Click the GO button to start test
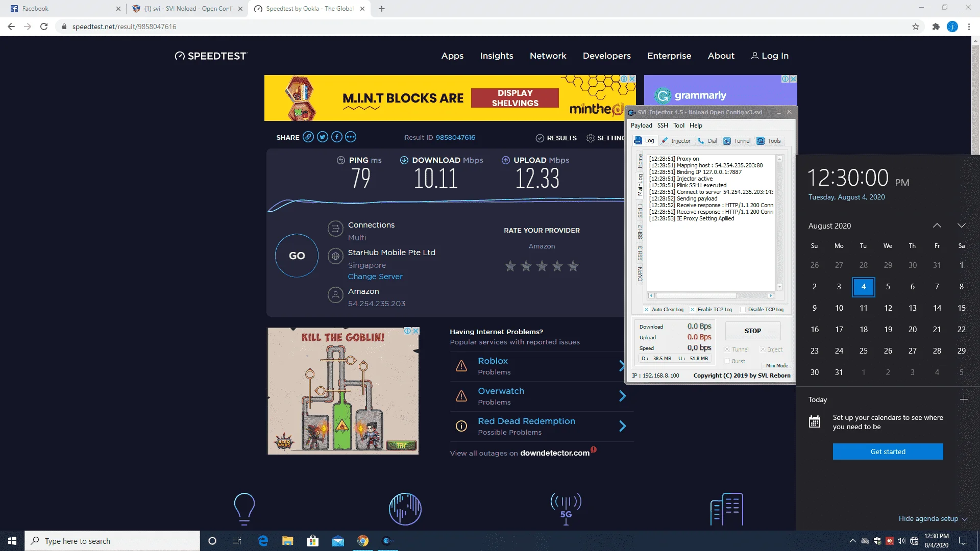980x551 pixels. pyautogui.click(x=297, y=256)
